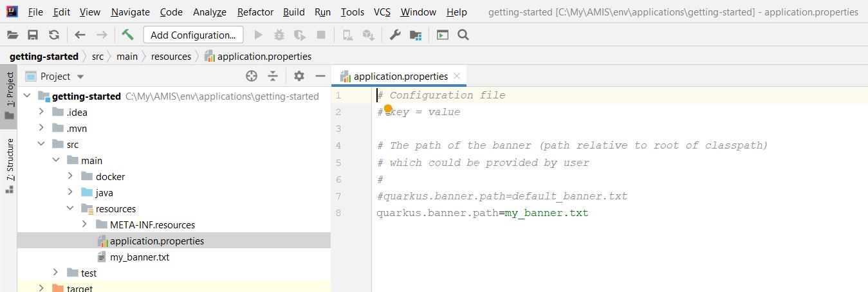868x292 pixels.
Task: Click Collapse All icon in Project panel
Action: (273, 76)
